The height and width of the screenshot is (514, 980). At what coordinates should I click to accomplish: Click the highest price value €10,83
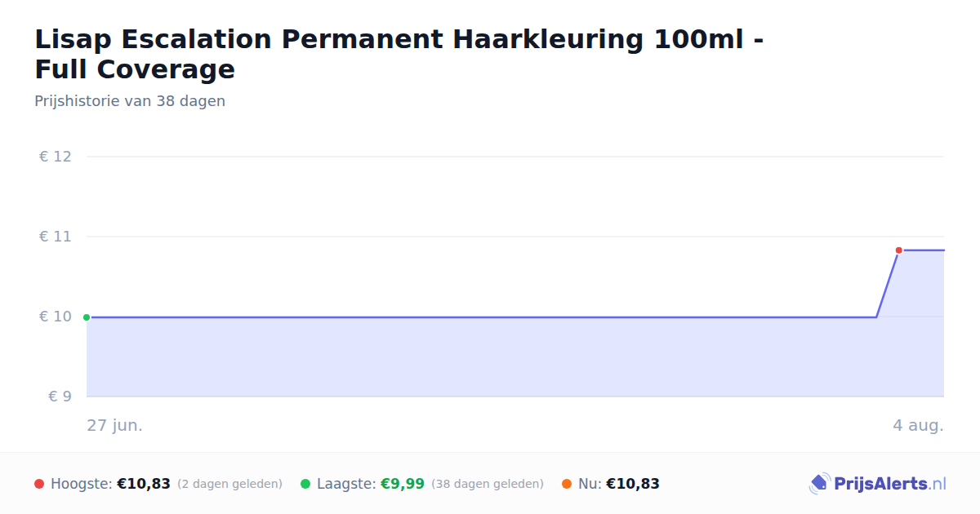(x=144, y=484)
